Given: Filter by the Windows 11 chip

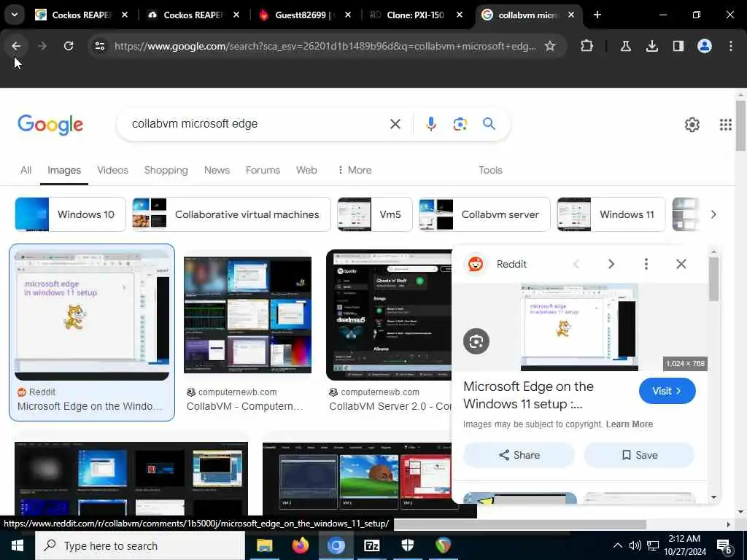Looking at the screenshot, I should coord(611,214).
